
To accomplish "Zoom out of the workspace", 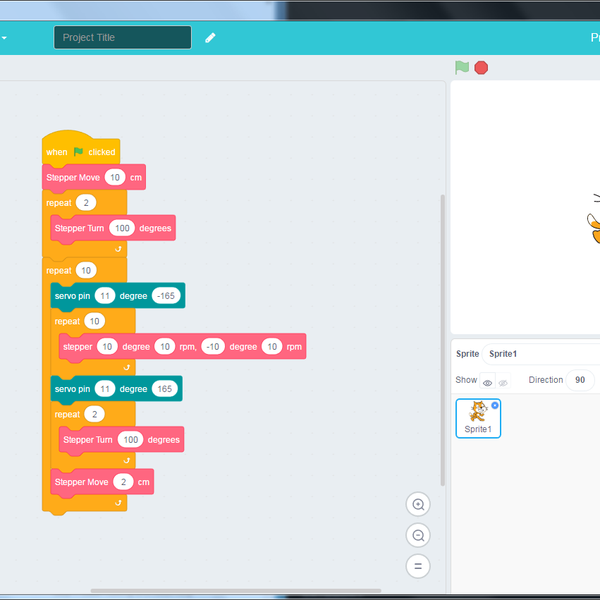I will pos(419,535).
